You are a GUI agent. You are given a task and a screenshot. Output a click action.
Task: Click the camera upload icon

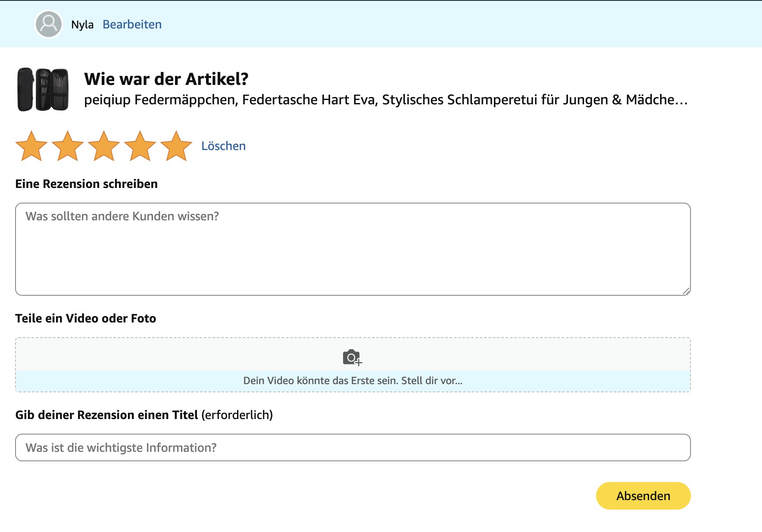pyautogui.click(x=352, y=357)
